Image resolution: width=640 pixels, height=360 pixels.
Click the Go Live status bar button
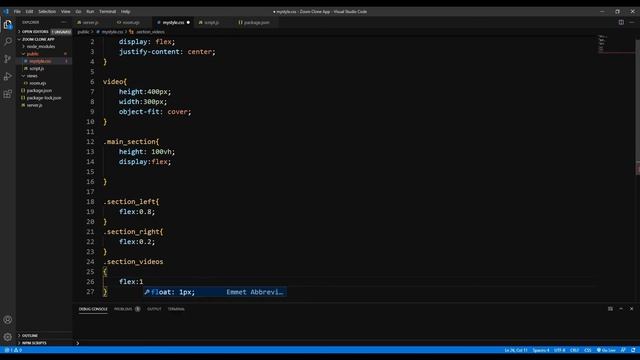(x=606, y=350)
